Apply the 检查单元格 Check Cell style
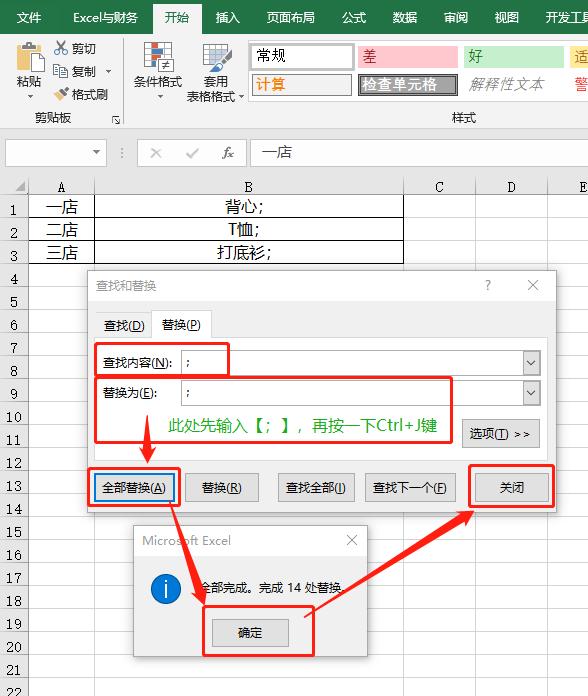The height and width of the screenshot is (696, 588). [x=408, y=84]
